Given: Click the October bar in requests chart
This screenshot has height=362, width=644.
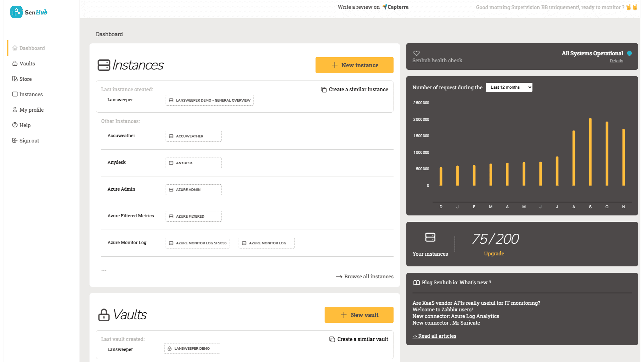Looking at the screenshot, I should [607, 153].
